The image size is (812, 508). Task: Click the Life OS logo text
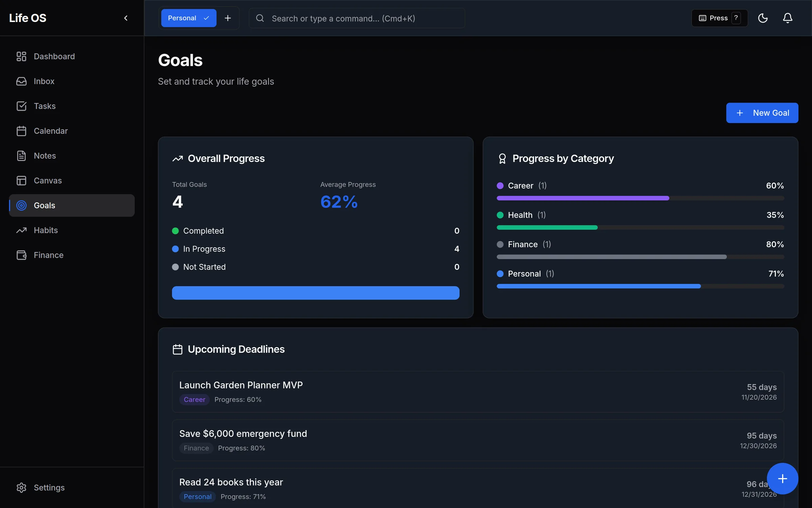[28, 18]
